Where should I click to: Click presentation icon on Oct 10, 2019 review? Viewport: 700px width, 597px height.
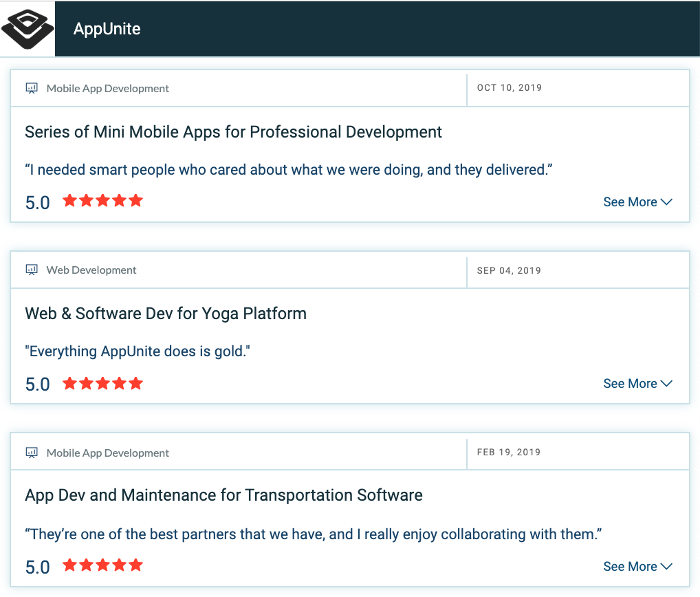[32, 88]
